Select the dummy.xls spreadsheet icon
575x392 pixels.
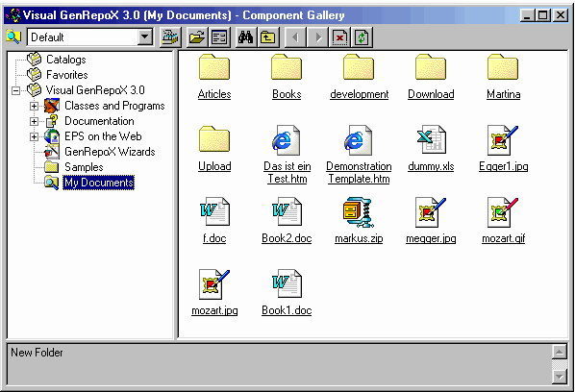click(431, 139)
